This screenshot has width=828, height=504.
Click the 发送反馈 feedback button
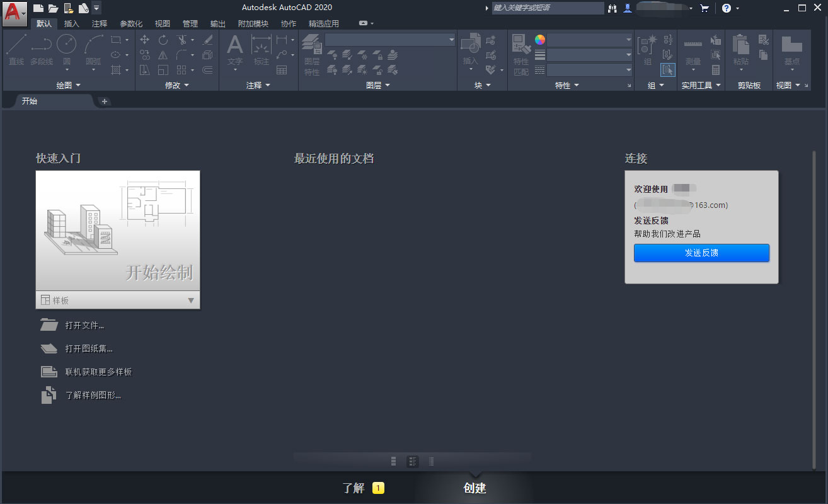701,253
